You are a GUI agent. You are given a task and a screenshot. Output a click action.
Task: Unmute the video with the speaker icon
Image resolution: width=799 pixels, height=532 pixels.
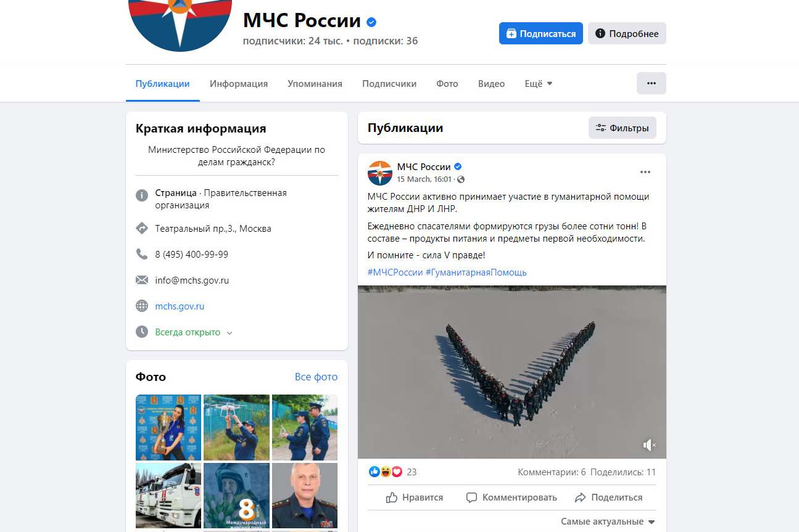649,444
